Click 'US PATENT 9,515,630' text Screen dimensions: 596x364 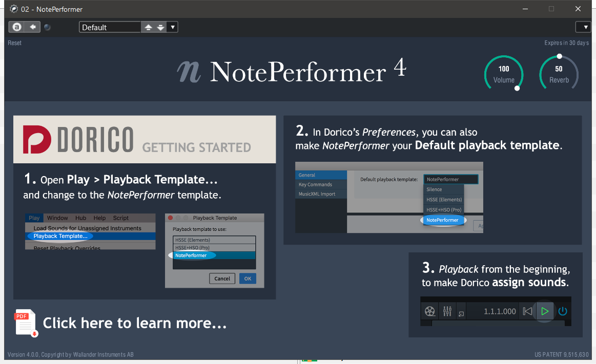pos(562,354)
